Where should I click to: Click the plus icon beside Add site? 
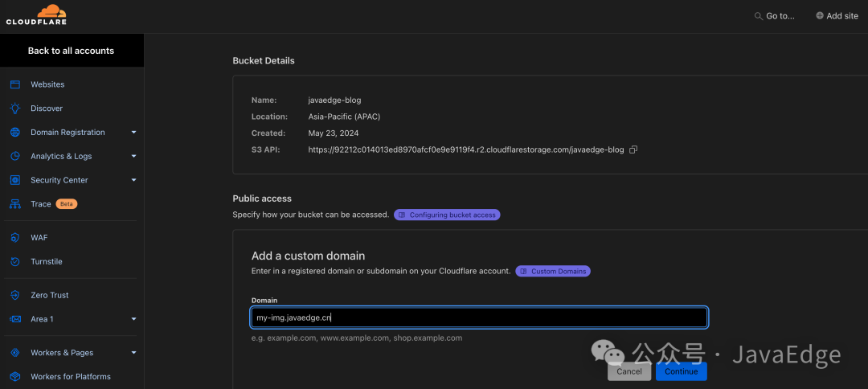tap(819, 15)
